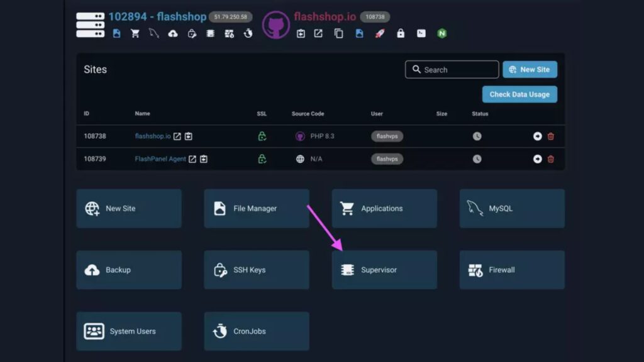Click the ID column header

(86, 114)
